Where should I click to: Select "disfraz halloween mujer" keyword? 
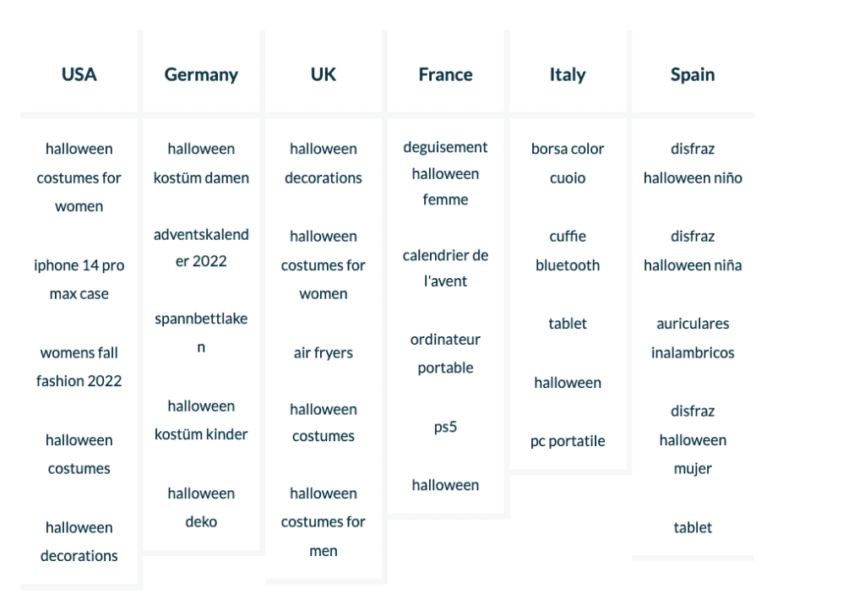tap(693, 439)
